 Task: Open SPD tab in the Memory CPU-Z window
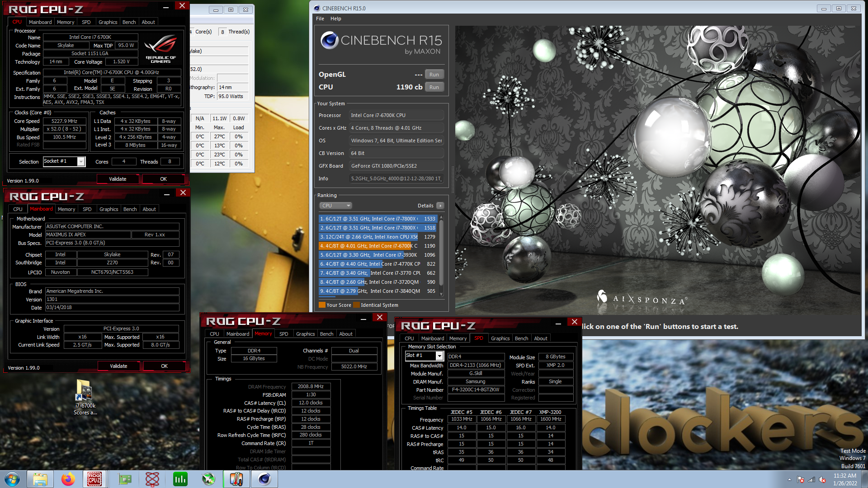283,334
